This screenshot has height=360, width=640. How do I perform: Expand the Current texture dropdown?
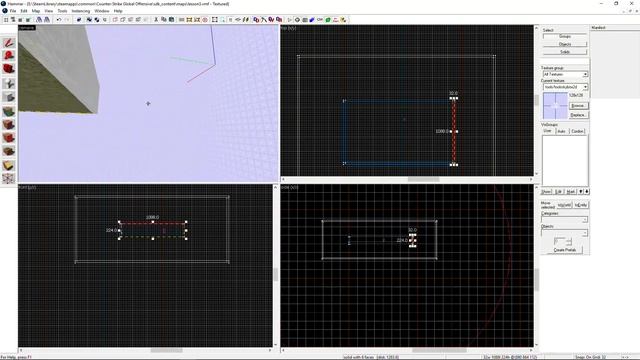click(585, 87)
